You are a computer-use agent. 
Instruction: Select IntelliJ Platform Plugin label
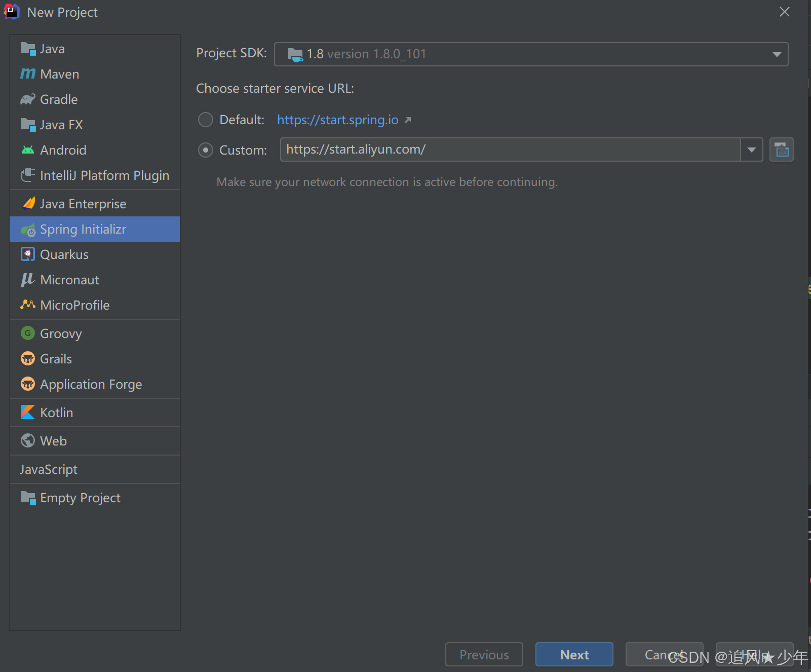[x=105, y=175]
